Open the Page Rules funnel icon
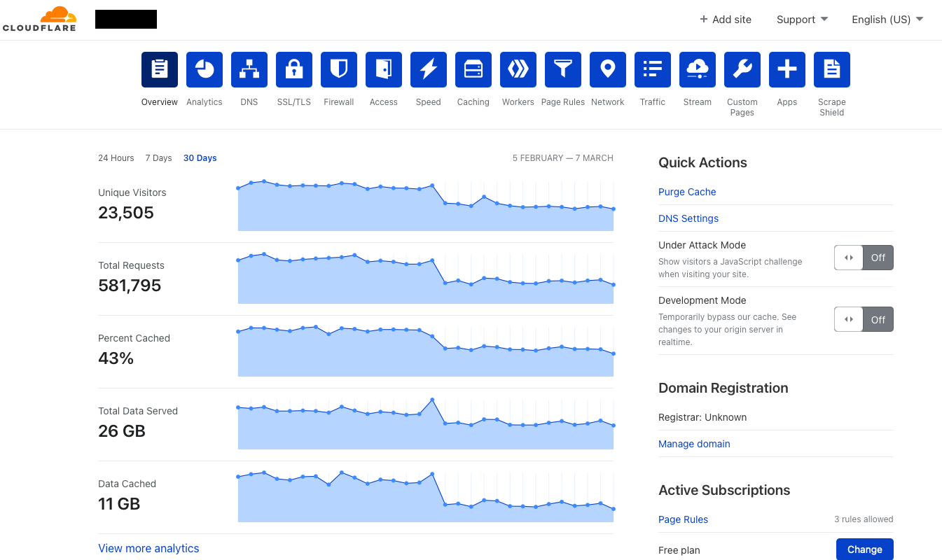 pos(563,69)
